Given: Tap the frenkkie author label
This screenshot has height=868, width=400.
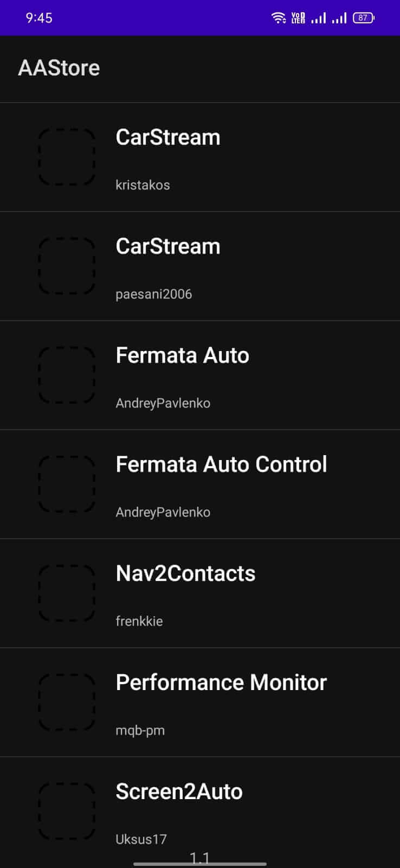Looking at the screenshot, I should [139, 621].
